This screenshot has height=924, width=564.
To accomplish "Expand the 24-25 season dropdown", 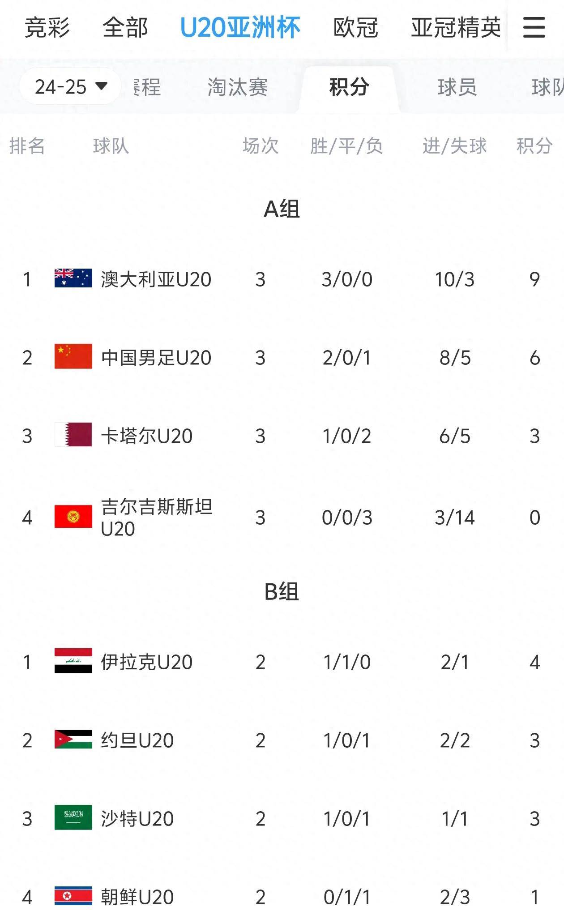I will [x=70, y=86].
